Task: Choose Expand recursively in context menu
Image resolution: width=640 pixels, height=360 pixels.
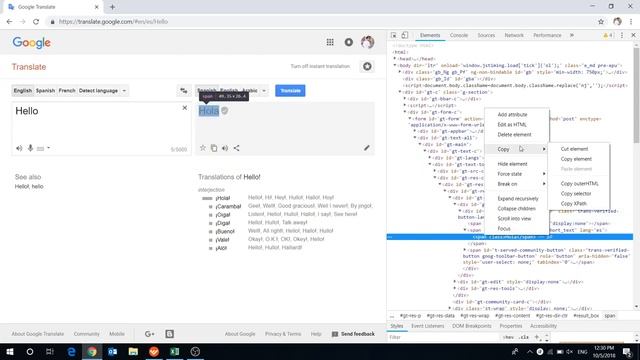Action: 518,199
